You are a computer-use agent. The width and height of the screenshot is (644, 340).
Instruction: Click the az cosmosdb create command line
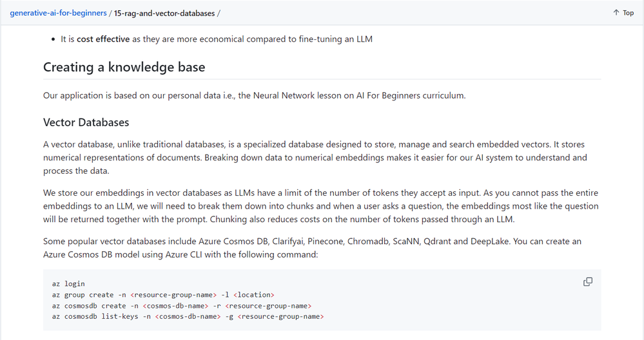pyautogui.click(x=182, y=306)
